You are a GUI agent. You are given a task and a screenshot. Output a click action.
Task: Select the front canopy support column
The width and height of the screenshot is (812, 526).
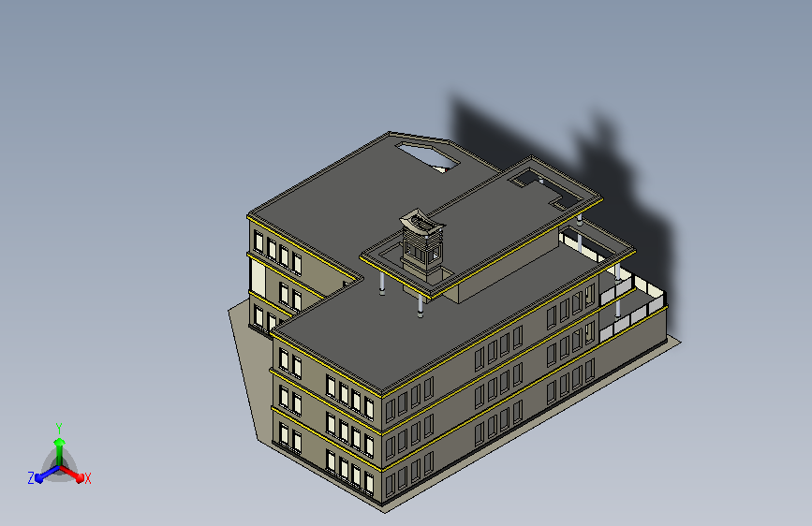tap(421, 306)
